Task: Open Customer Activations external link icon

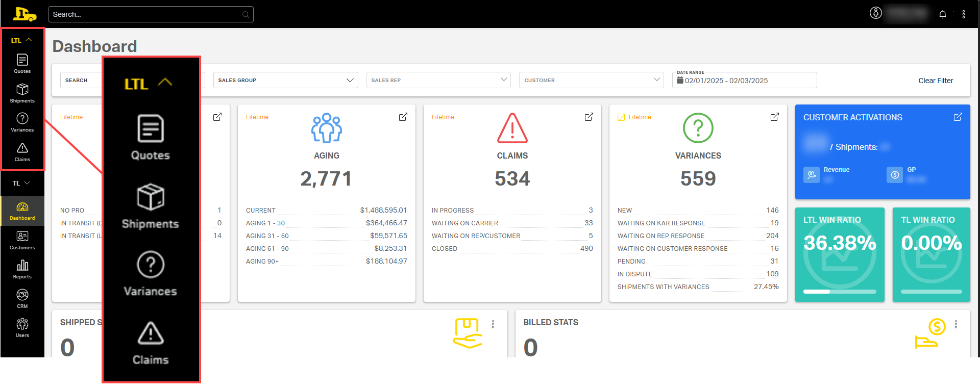Action: pos(958,117)
